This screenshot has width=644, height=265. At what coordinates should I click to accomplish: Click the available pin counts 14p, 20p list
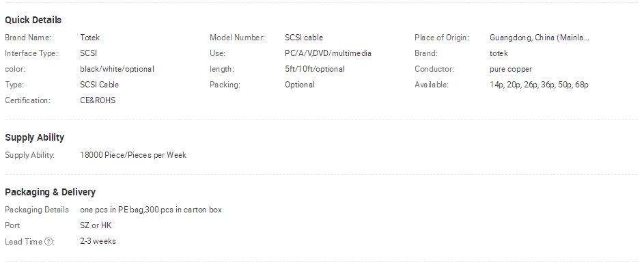pyautogui.click(x=539, y=85)
